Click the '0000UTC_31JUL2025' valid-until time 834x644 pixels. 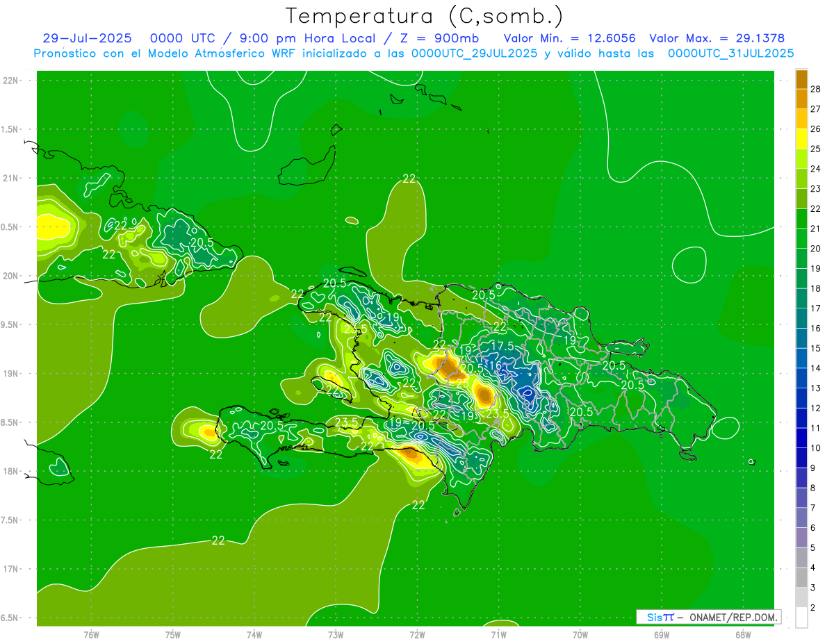[730, 53]
